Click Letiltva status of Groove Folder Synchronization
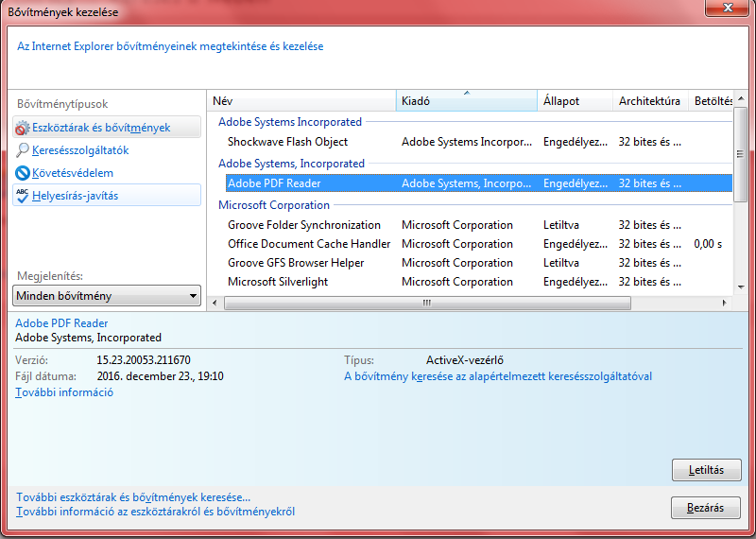756x539 pixels. point(560,225)
